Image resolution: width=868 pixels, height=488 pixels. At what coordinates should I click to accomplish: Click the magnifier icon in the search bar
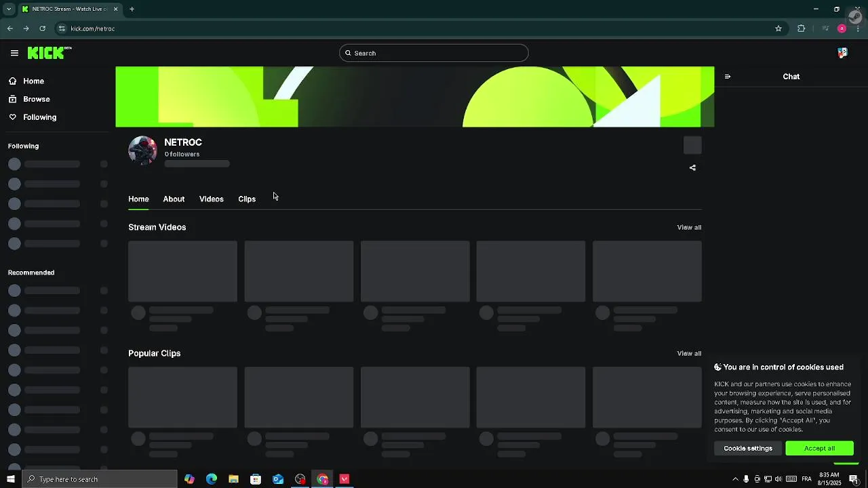coord(348,53)
